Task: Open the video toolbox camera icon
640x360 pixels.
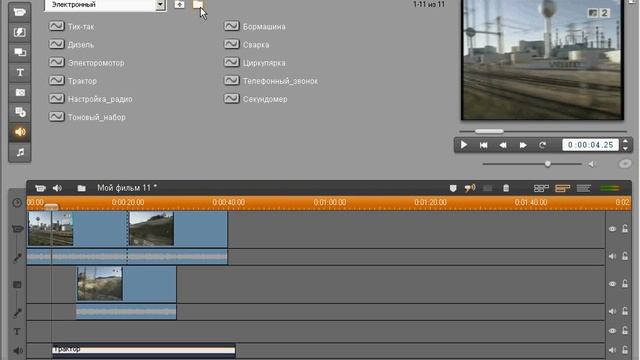Action: 40,188
